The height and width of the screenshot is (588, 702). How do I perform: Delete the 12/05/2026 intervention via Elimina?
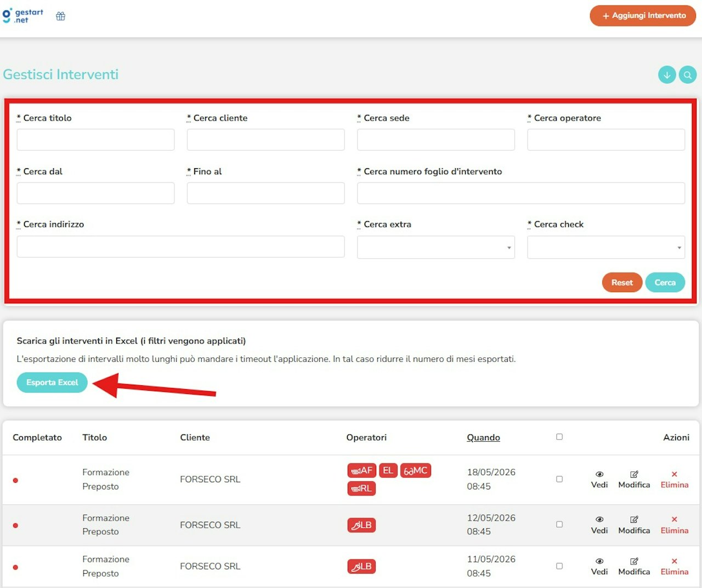[674, 525]
